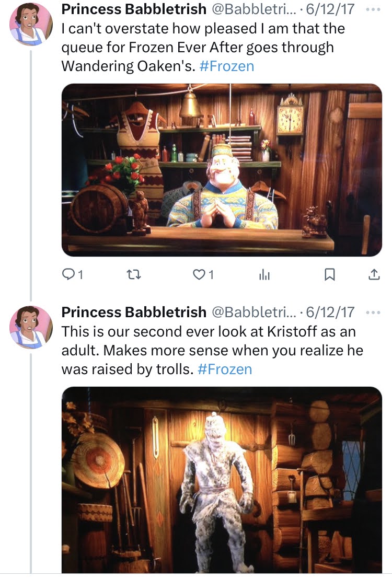
Task: Open more options on the Kristoff tweet
Action: [x=374, y=312]
